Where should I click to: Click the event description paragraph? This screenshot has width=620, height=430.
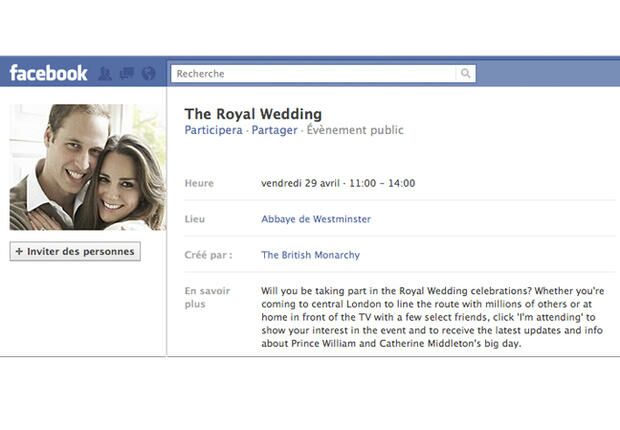(x=433, y=317)
